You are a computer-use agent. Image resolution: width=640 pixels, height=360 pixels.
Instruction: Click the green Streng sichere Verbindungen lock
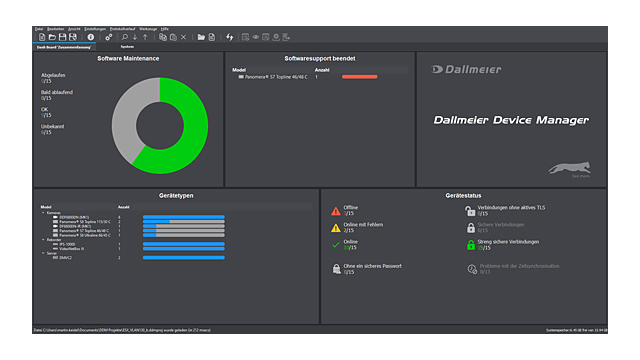[471, 245]
